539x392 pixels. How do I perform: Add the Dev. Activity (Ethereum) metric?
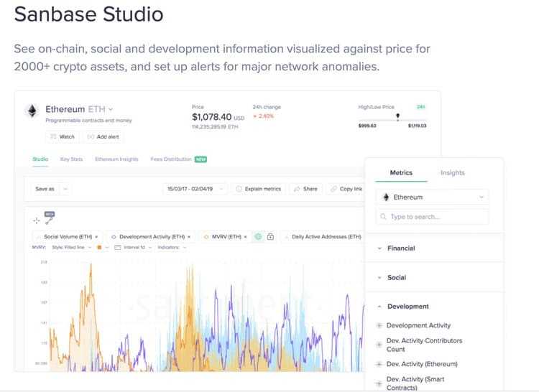coord(379,364)
